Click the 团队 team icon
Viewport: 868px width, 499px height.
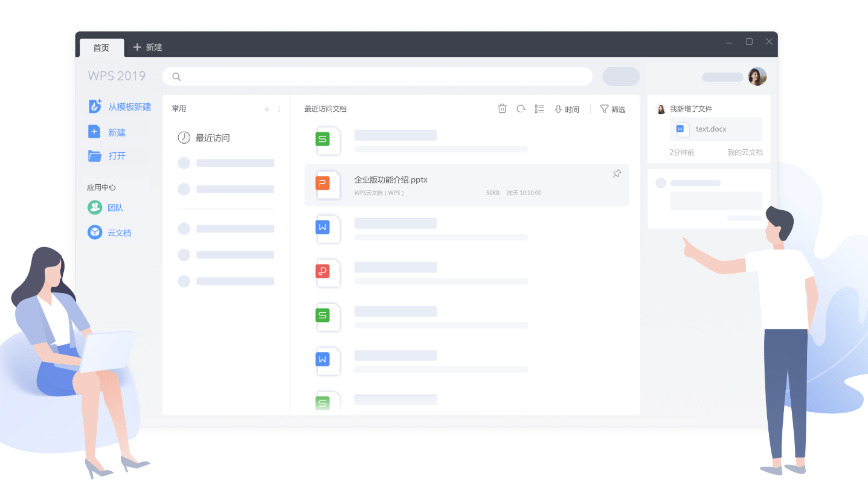pyautogui.click(x=95, y=207)
